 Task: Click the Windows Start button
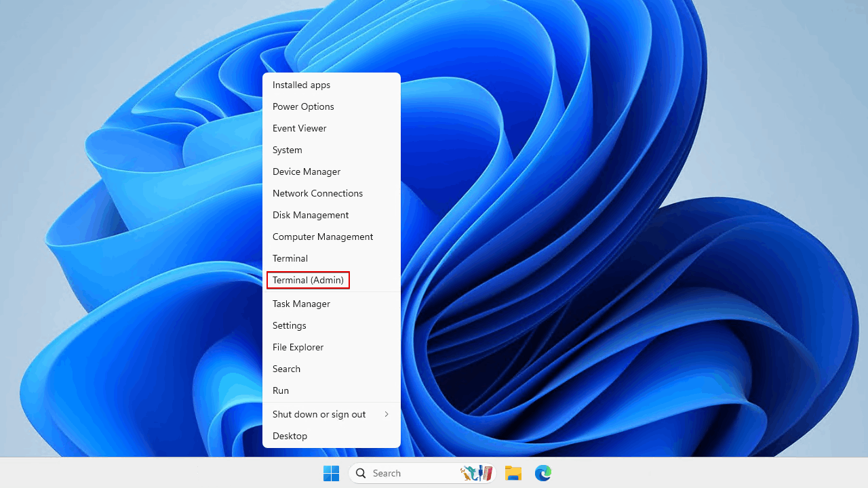331,473
